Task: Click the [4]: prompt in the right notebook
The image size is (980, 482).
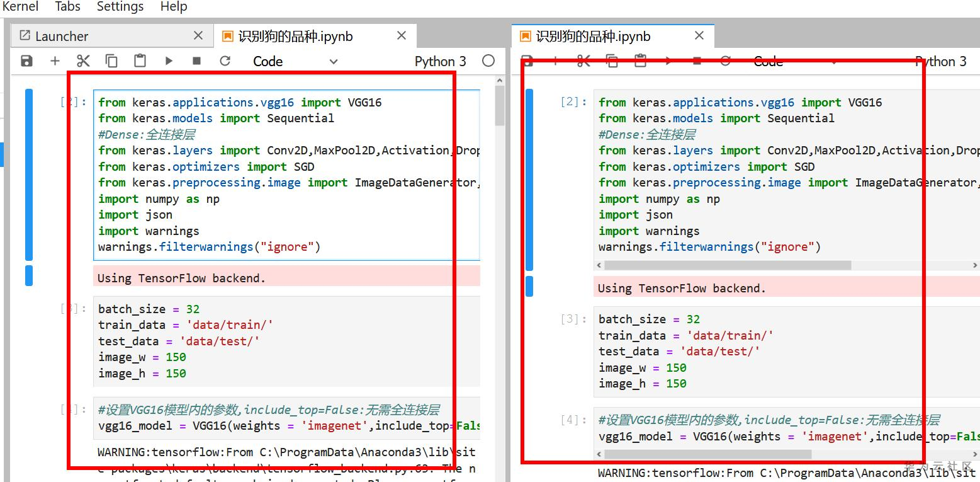Action: pyautogui.click(x=574, y=420)
